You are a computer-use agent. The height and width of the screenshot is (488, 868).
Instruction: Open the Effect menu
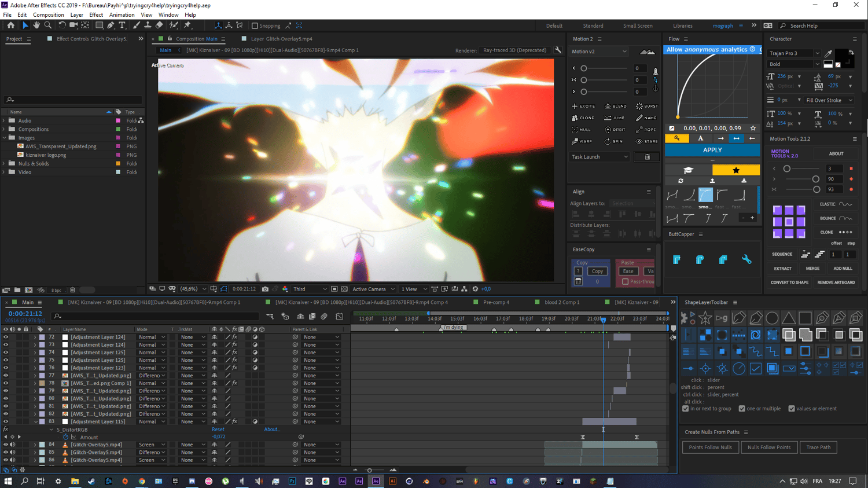(96, 15)
